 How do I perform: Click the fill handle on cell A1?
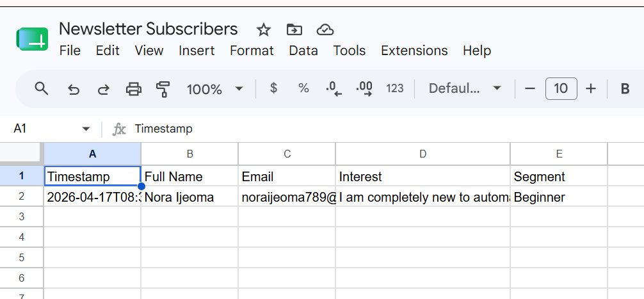pyautogui.click(x=141, y=186)
